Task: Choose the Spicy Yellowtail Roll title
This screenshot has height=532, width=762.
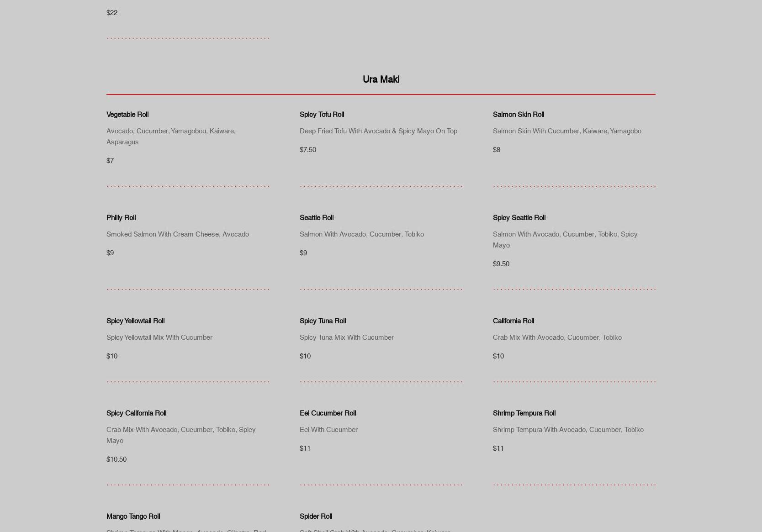Action: point(135,321)
